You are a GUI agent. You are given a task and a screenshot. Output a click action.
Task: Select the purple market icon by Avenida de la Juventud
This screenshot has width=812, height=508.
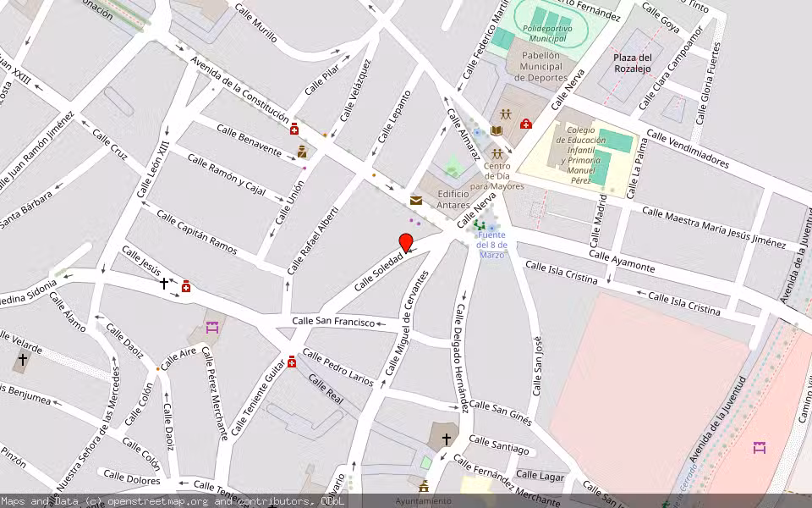point(760,447)
